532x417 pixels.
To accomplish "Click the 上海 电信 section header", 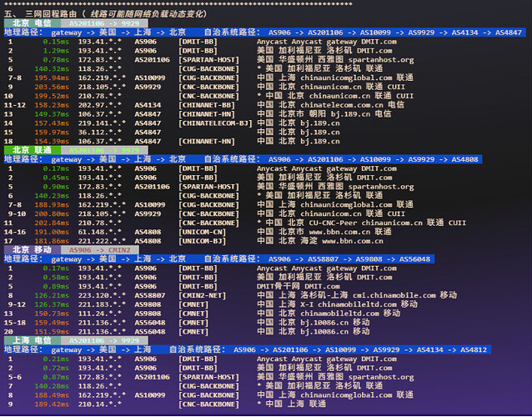I will click(x=33, y=340).
